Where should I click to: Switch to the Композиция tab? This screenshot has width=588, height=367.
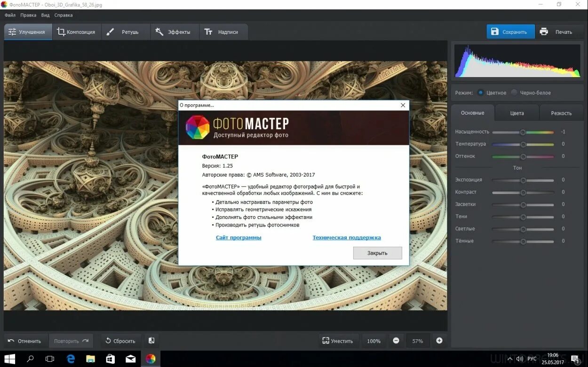point(77,32)
